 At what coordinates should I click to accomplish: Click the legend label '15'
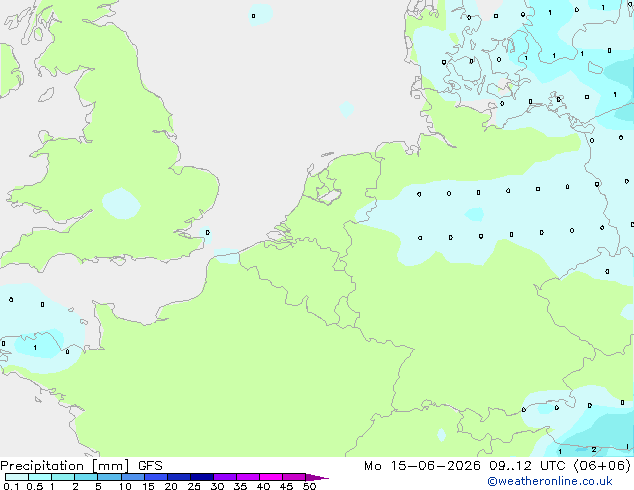click(x=148, y=486)
